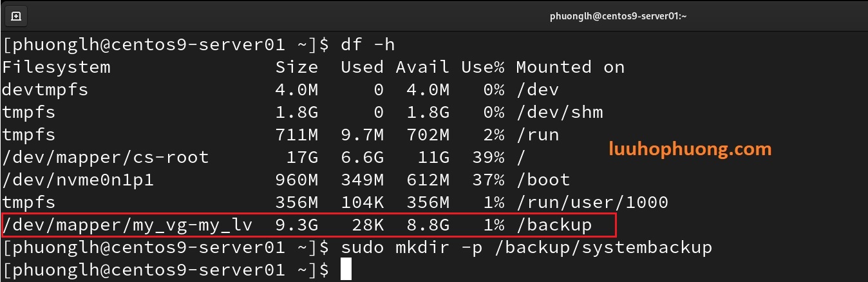Click the /run/user/1000 mount point

point(592,203)
